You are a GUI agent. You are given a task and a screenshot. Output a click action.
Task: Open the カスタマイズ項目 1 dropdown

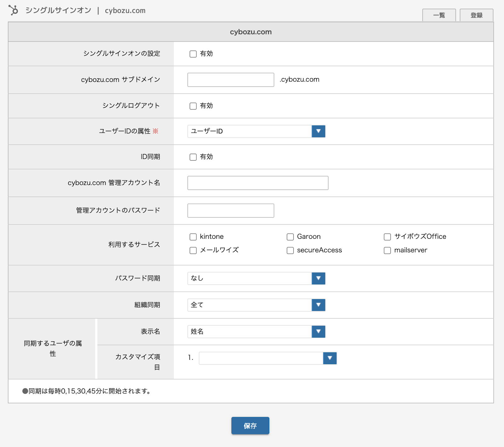(x=268, y=358)
